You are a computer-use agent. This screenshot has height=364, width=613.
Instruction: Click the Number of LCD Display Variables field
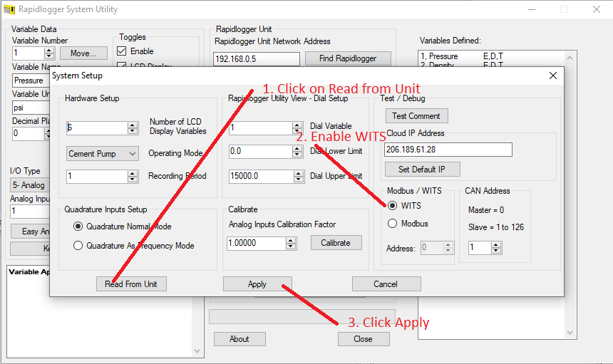(x=97, y=128)
